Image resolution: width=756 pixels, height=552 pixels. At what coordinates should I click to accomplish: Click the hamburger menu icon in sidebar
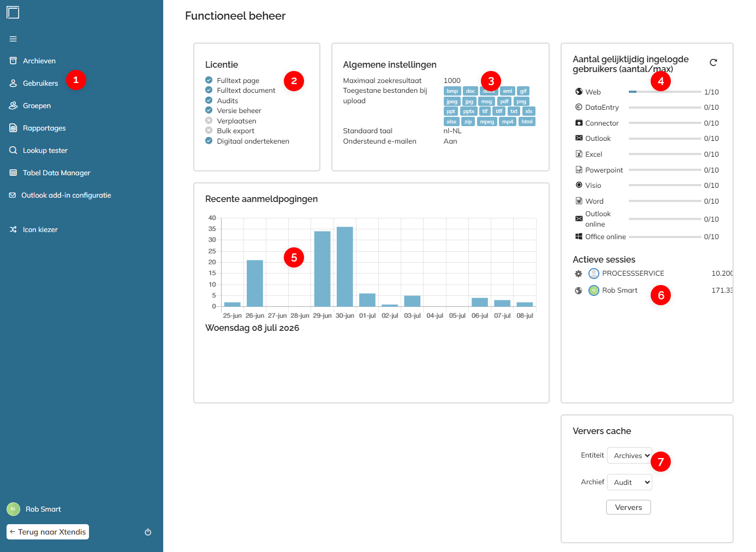(x=13, y=39)
